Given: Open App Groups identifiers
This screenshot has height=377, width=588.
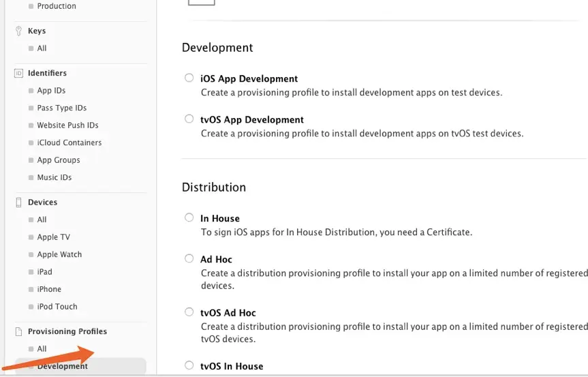Looking at the screenshot, I should (x=59, y=160).
